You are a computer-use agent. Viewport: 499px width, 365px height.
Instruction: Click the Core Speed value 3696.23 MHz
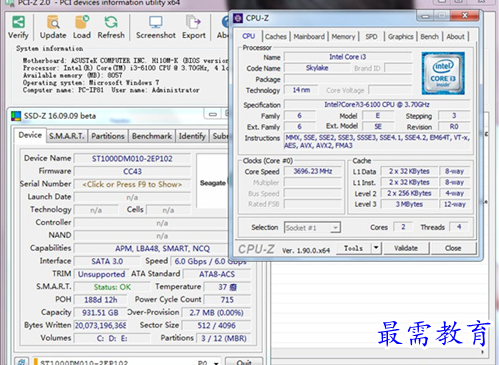pos(313,171)
